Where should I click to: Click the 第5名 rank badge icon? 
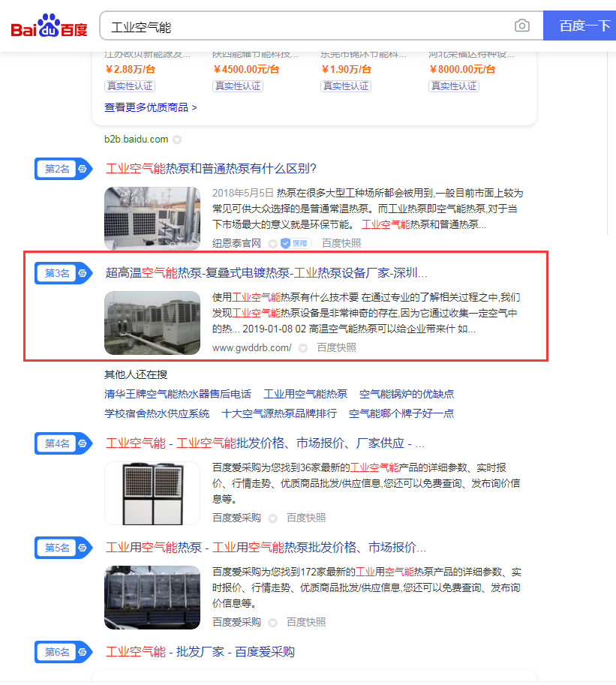coord(63,548)
